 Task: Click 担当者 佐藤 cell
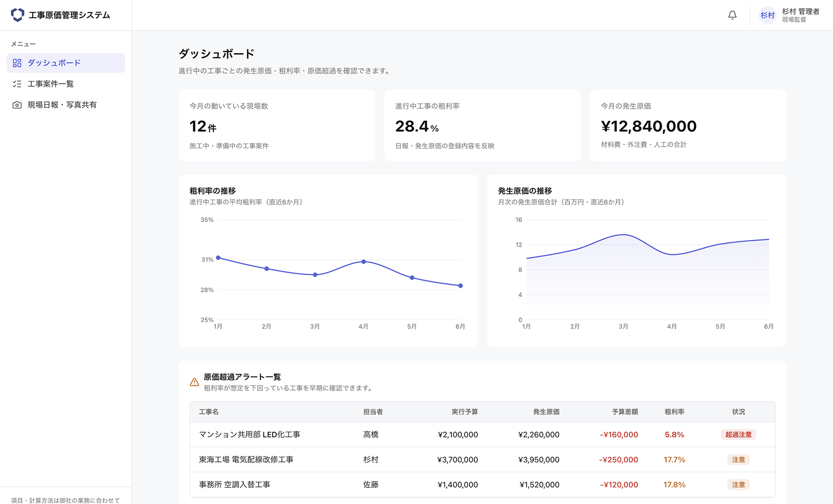coord(371,484)
